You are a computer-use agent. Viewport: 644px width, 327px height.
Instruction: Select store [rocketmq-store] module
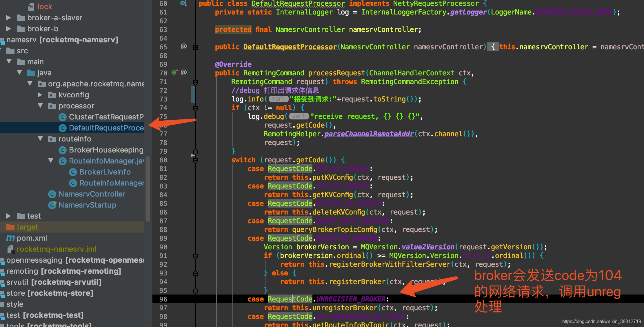tap(47, 293)
